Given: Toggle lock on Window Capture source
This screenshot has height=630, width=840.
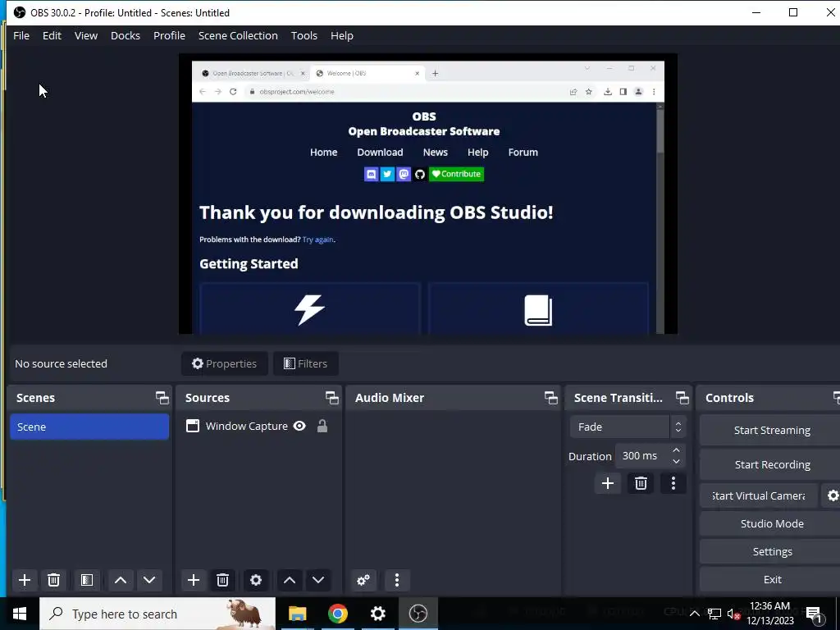Looking at the screenshot, I should tap(322, 426).
